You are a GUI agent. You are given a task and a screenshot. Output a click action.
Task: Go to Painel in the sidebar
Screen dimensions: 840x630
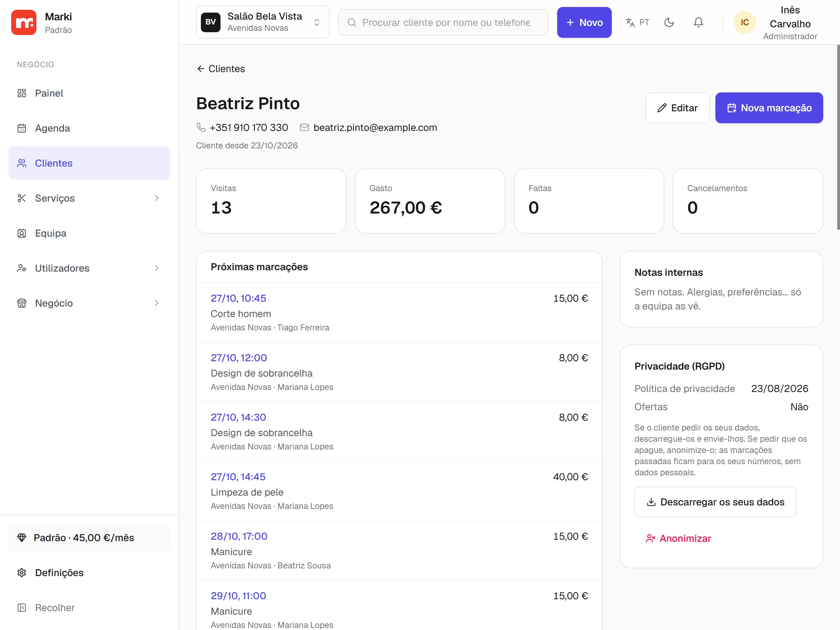pos(89,93)
